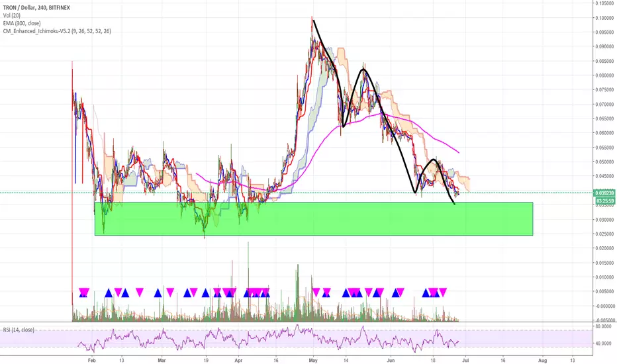Click the Mar label on time axis
The height and width of the screenshot is (364, 617).
coord(162,360)
